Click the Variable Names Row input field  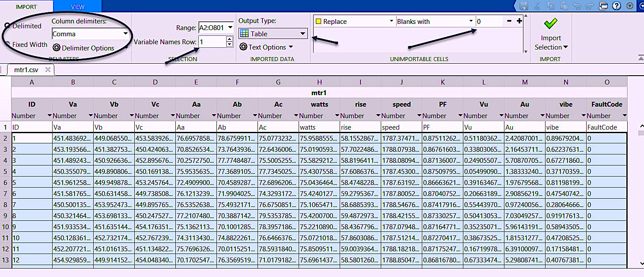pyautogui.click(x=212, y=42)
